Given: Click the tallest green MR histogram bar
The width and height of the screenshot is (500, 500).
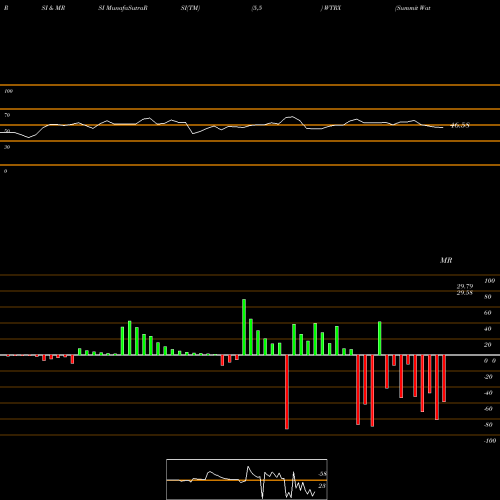Looking at the screenshot, I should (x=244, y=327).
